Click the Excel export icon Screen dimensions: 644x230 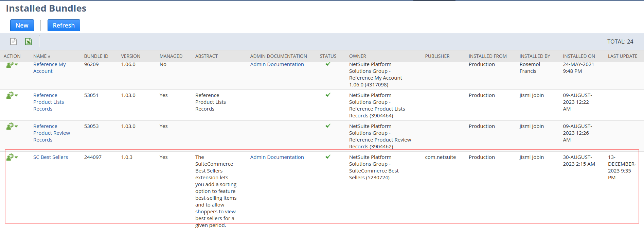[x=28, y=42]
